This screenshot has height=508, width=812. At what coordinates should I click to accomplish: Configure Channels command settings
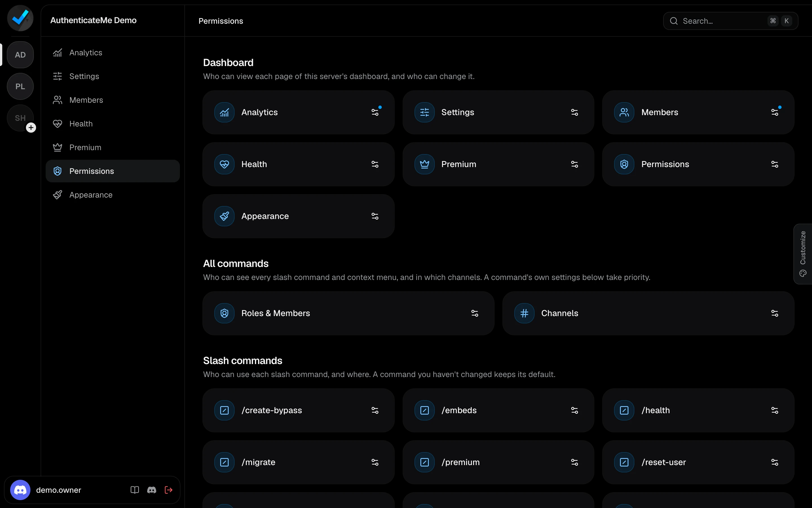coord(775,313)
